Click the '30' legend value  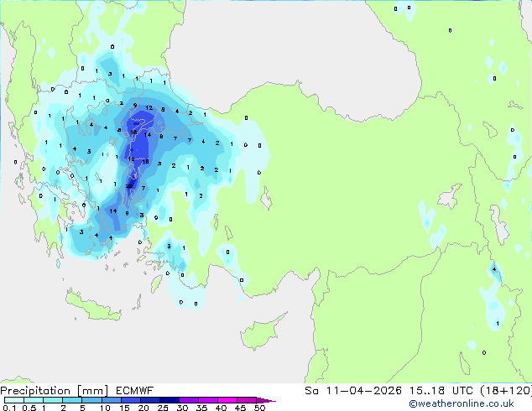click(182, 408)
